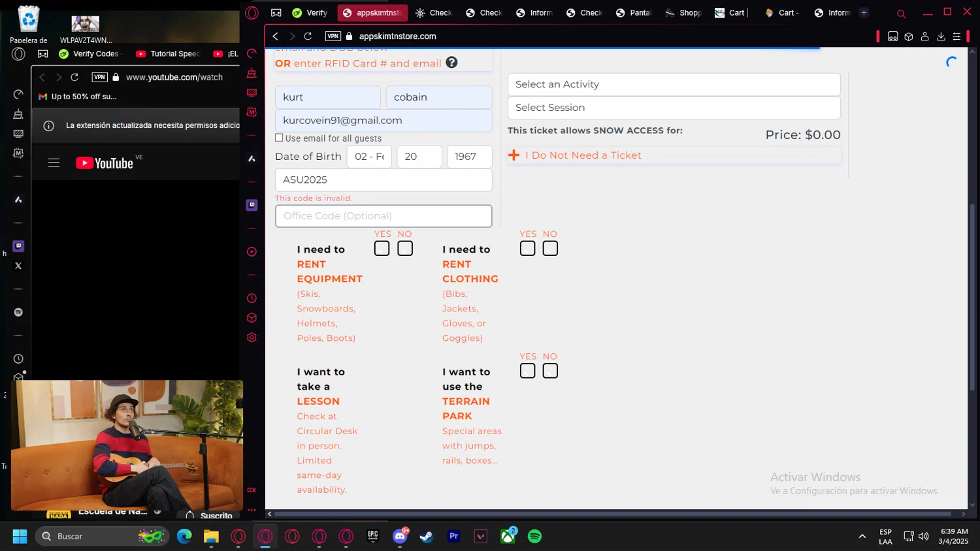Open Aria AI in front Opera sidebar

coord(252,159)
